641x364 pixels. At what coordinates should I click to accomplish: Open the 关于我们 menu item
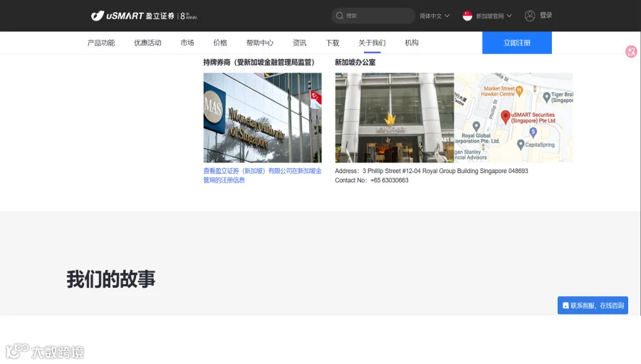pos(372,43)
